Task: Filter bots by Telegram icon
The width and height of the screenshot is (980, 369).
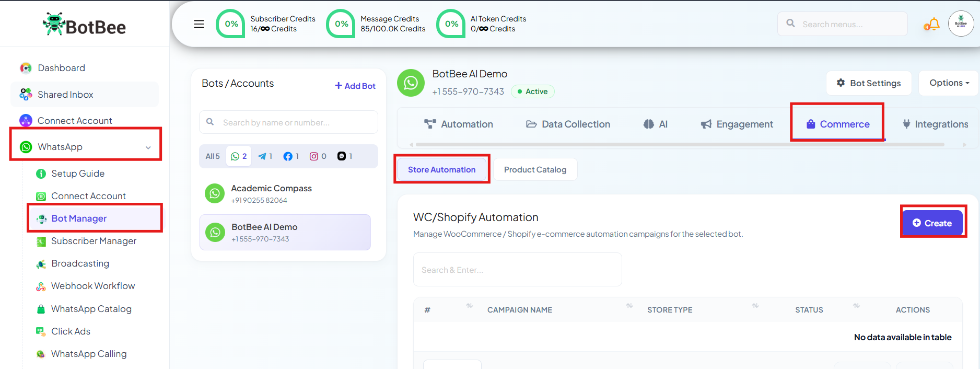Action: [x=265, y=156]
